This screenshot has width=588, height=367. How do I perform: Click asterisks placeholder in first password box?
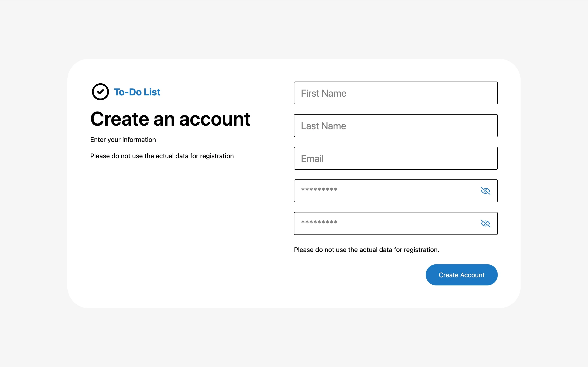tap(319, 190)
